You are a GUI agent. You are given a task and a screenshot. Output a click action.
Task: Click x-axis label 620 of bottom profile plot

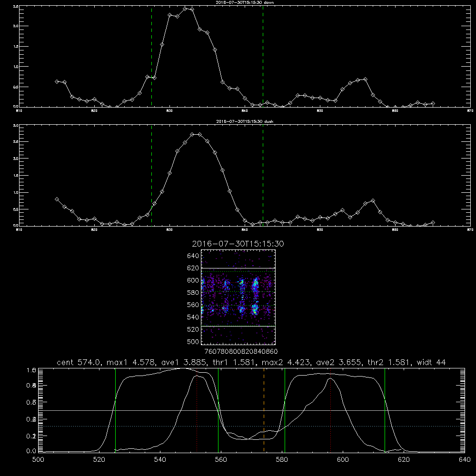[404, 459]
